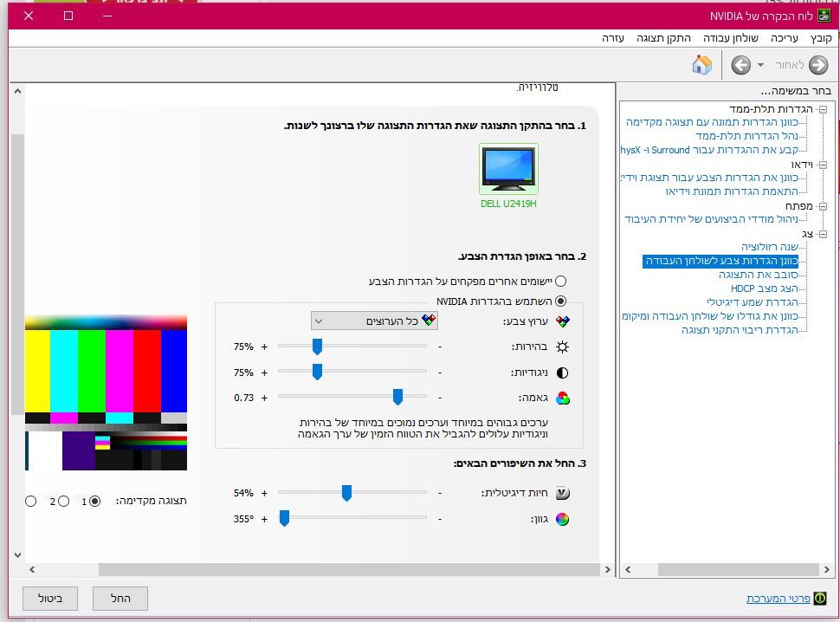The width and height of the screenshot is (840, 622).
Task: Click the main pane scroll-down arrow
Action: click(x=17, y=555)
